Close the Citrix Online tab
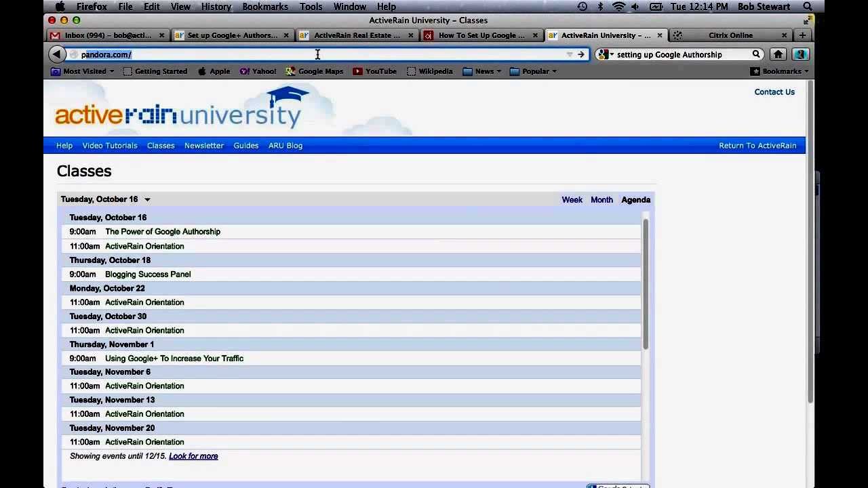 point(784,35)
